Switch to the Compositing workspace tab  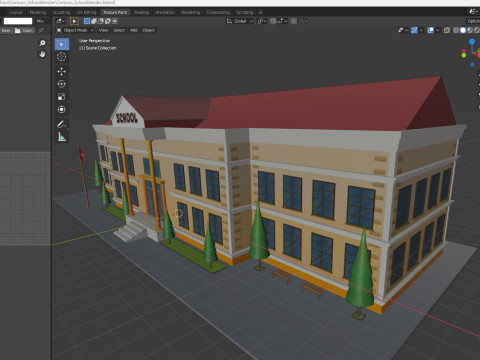(x=218, y=12)
